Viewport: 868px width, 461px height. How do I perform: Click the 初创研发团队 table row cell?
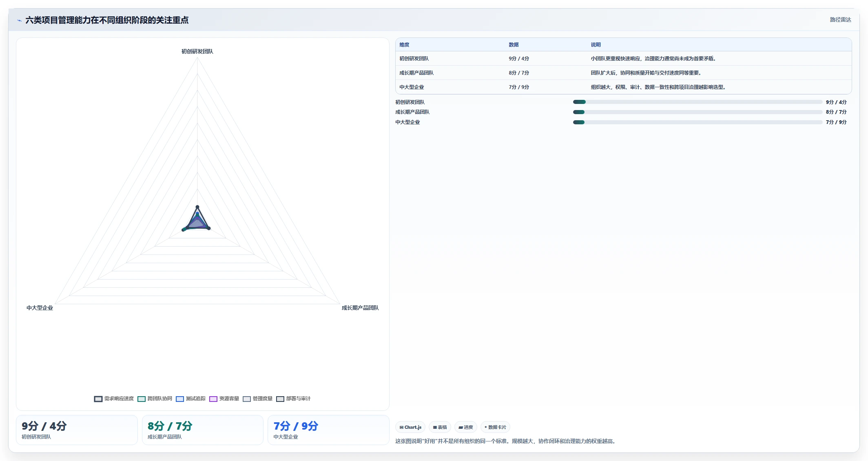coord(414,59)
